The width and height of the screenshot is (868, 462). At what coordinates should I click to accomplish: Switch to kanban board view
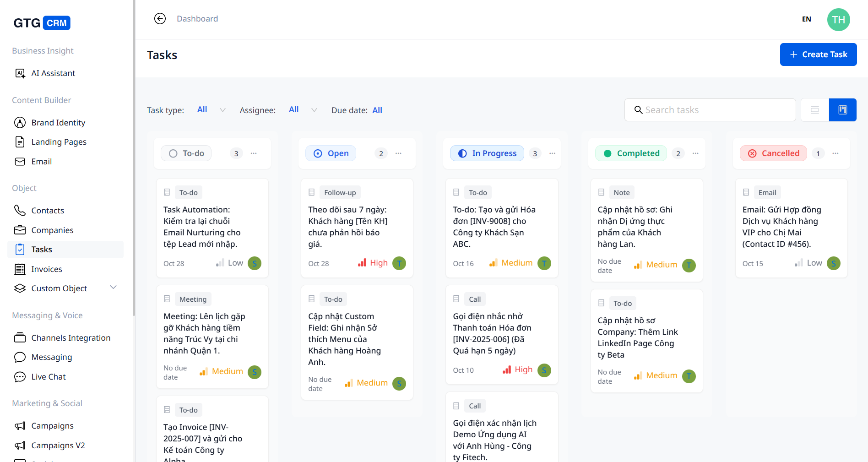(842, 110)
